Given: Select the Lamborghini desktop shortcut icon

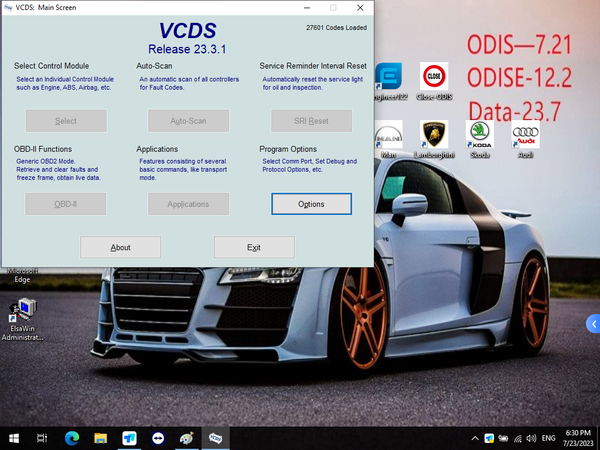Looking at the screenshot, I should pos(432,138).
